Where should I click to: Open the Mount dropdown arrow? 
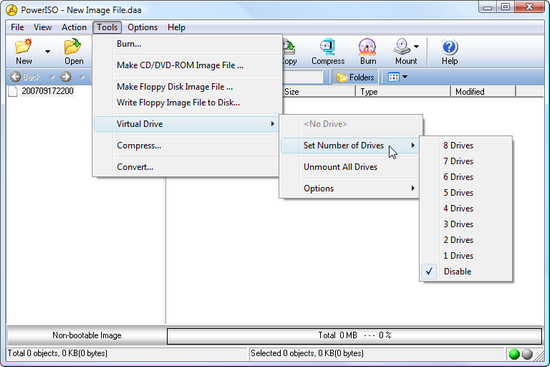coord(416,46)
